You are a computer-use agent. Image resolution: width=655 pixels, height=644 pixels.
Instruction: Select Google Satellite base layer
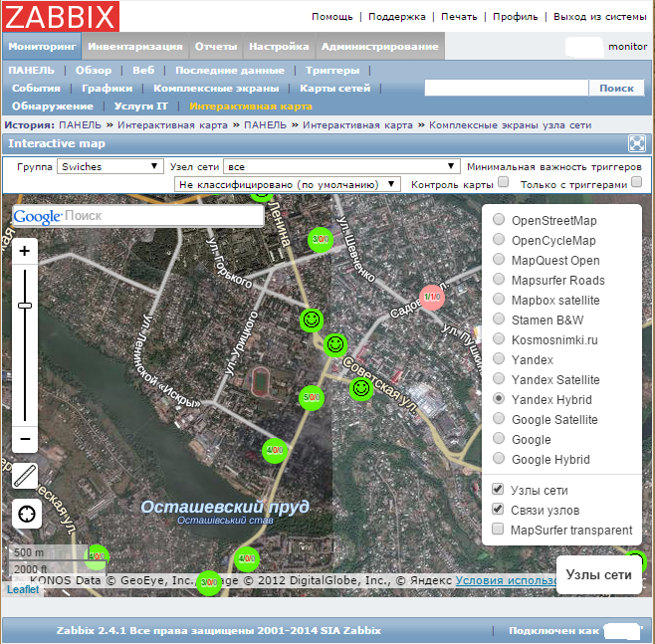click(x=499, y=418)
